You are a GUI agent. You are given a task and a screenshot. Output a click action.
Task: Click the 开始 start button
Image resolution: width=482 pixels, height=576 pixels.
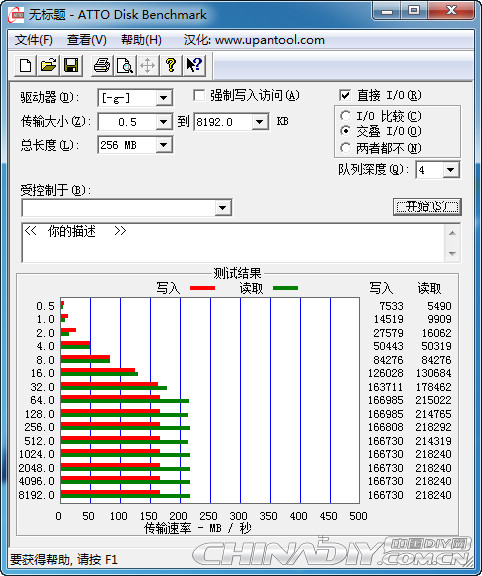427,207
